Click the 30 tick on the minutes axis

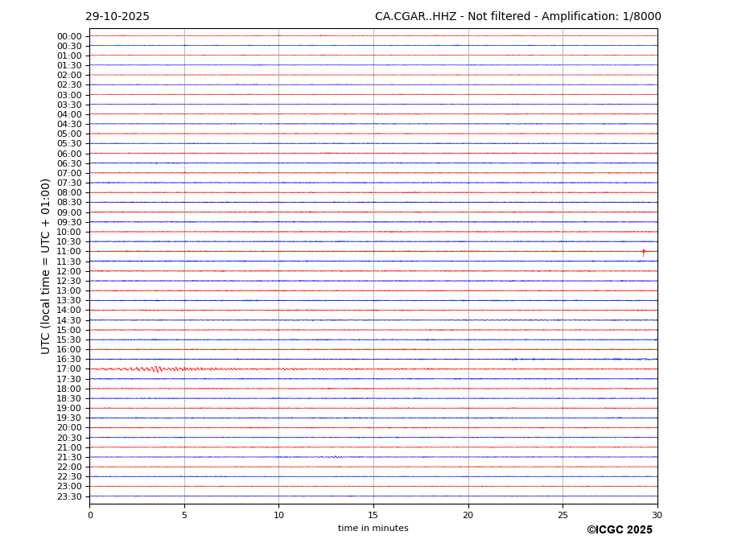tap(657, 515)
